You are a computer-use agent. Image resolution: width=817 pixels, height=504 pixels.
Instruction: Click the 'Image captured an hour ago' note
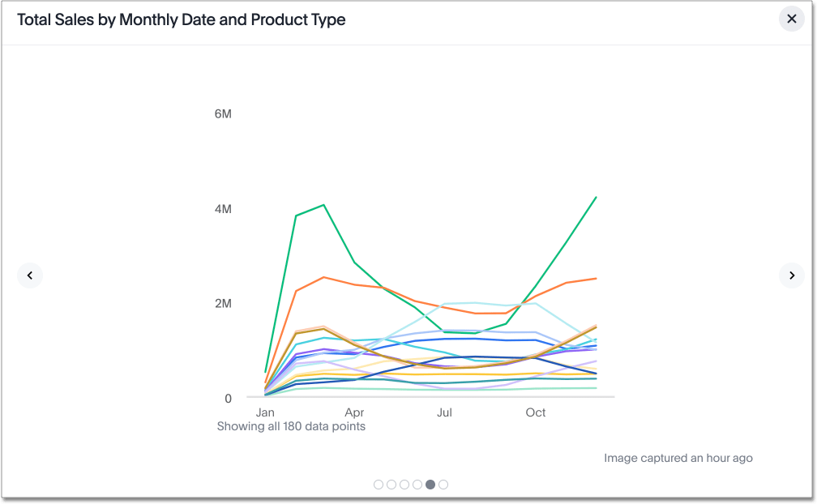pos(678,458)
